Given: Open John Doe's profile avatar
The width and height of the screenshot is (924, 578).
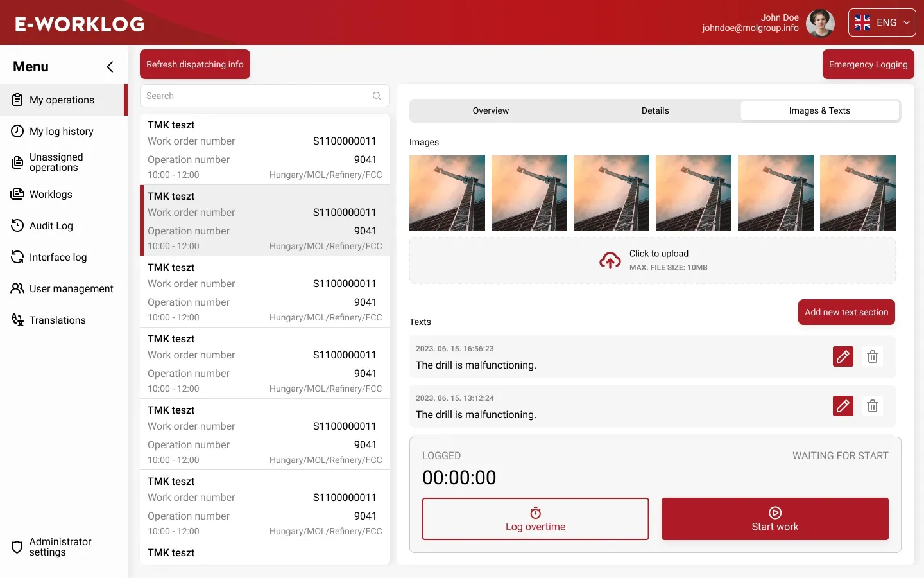Looking at the screenshot, I should click(820, 23).
